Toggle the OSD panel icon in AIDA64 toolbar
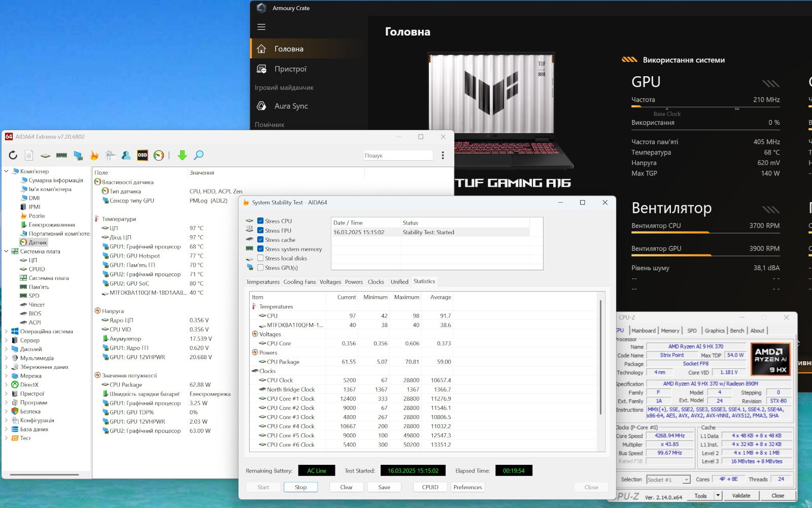 click(x=143, y=155)
